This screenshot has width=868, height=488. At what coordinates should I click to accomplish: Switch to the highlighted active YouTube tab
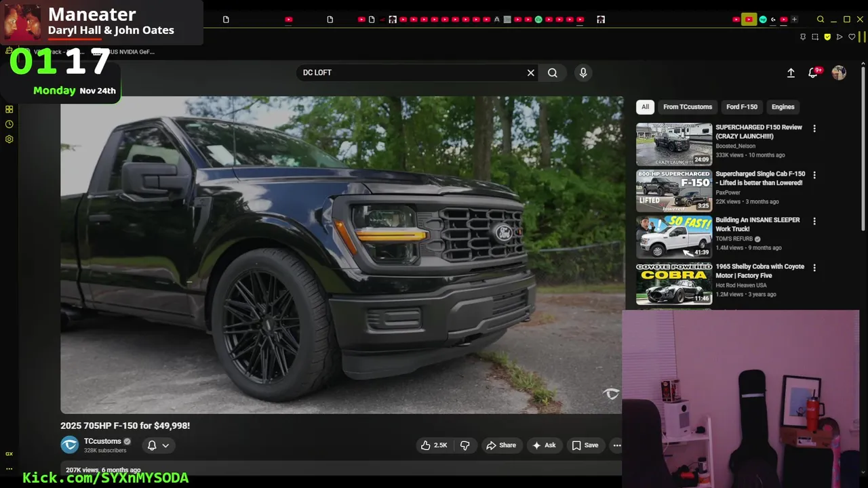pyautogui.click(x=749, y=20)
